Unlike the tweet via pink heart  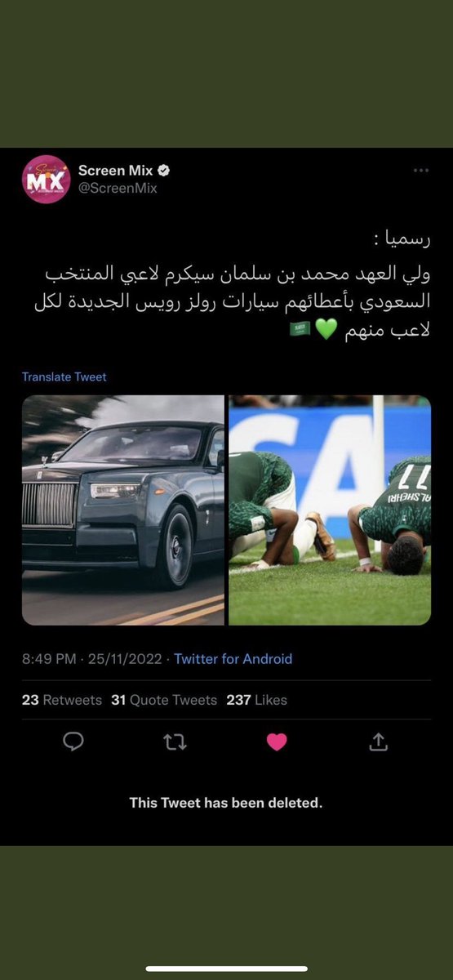(277, 742)
